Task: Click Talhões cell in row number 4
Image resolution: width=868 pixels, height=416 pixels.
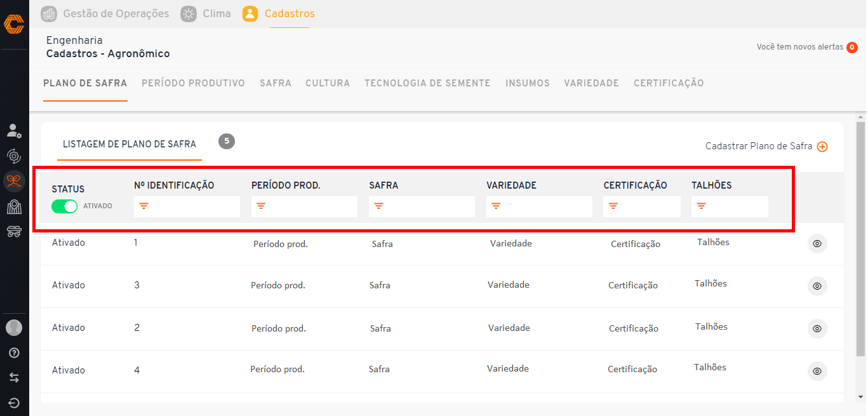Action: (710, 367)
